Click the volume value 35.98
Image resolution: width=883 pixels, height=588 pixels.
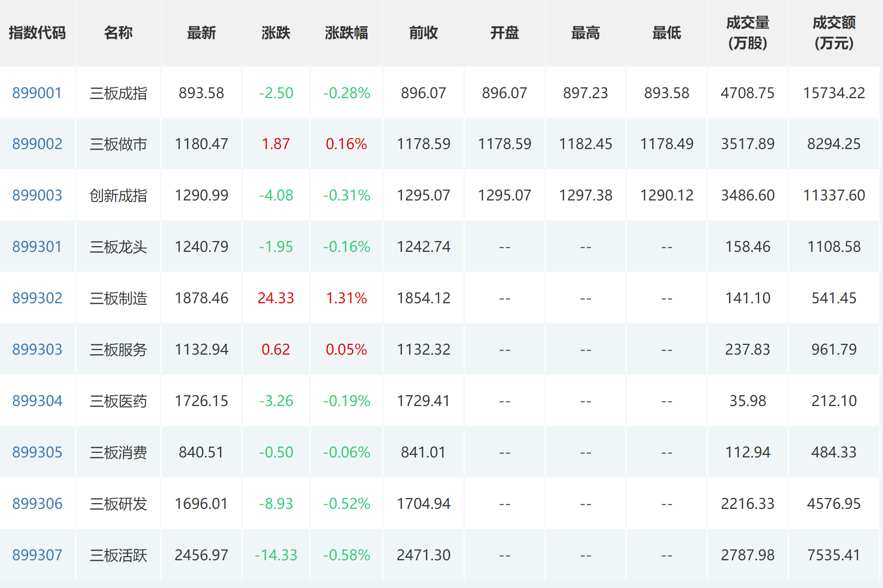point(748,401)
